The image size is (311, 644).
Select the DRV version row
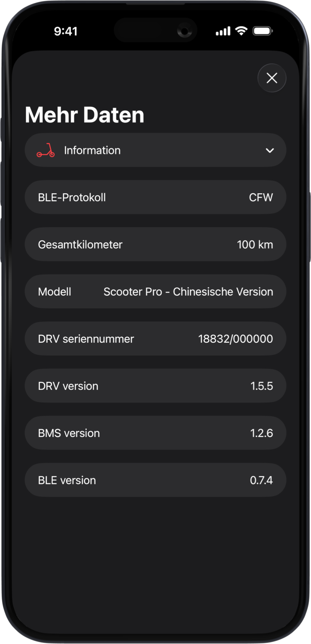[68, 386]
